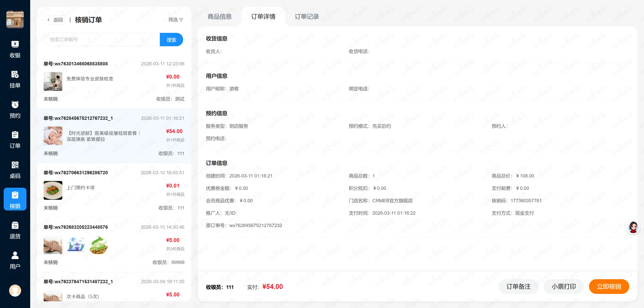Click the ¥0.01 price in order list

click(x=173, y=186)
